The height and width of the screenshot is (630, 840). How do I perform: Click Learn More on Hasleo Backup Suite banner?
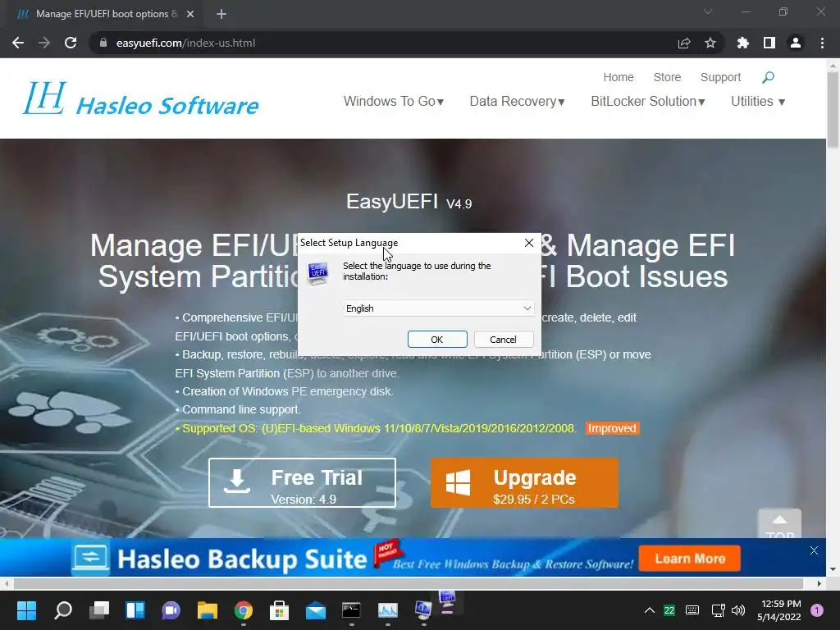coord(690,559)
